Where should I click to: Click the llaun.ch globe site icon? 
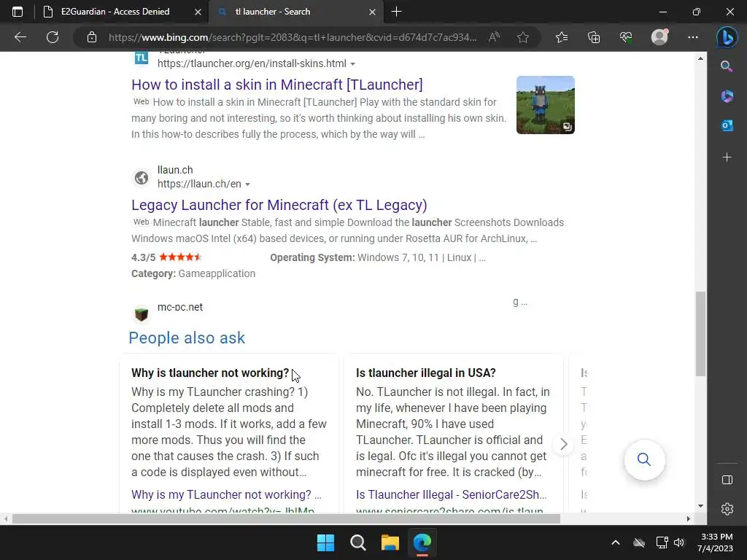[x=142, y=178]
